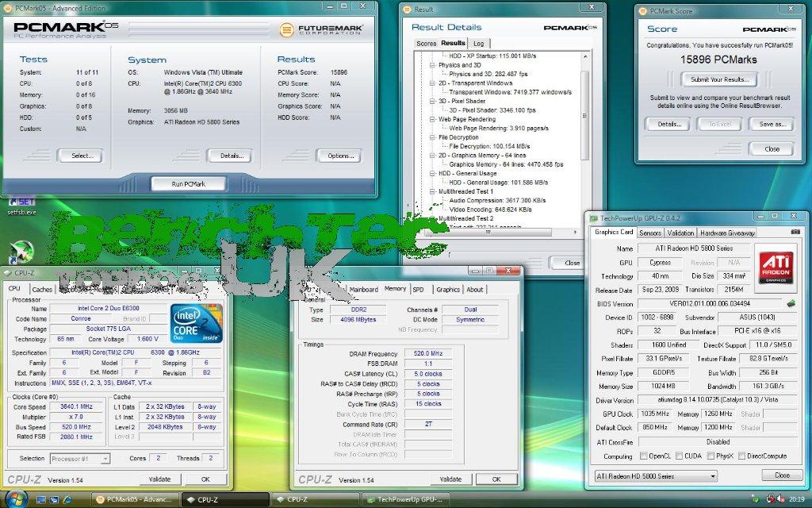Click the BIOS save chip icon in GPU-Z
Image resolution: width=812 pixels, height=508 pixels.
click(791, 303)
